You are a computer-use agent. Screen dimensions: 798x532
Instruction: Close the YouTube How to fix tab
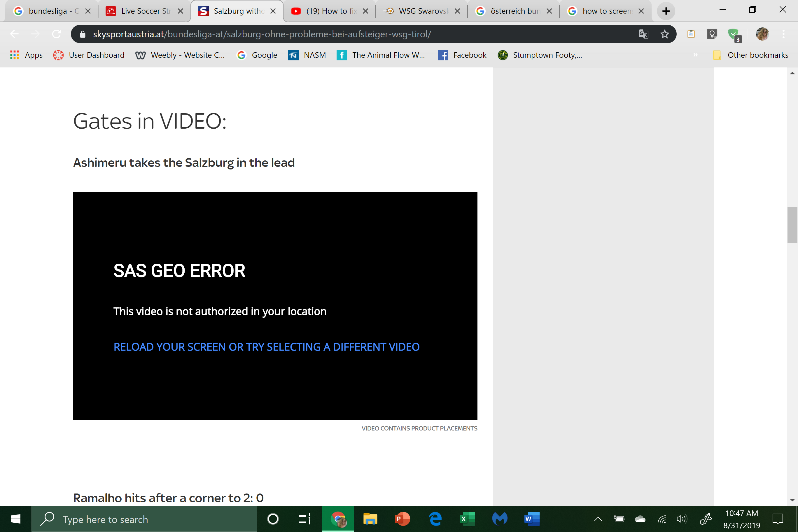365,11
